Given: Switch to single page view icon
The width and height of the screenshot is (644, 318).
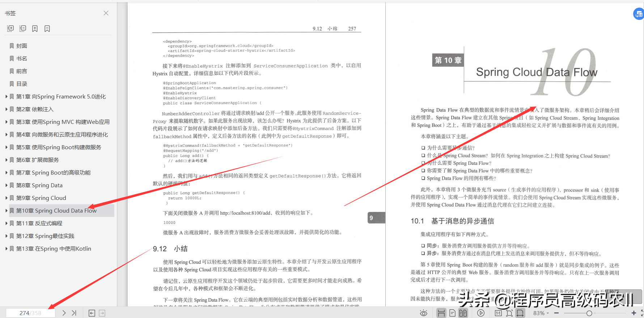Looking at the screenshot, I should coord(452,313).
